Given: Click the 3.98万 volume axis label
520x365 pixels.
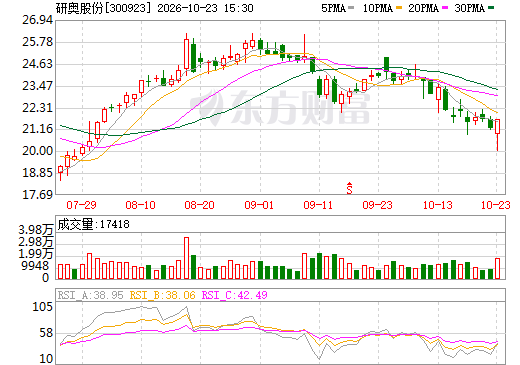Looking at the screenshot, I should (x=36, y=230).
